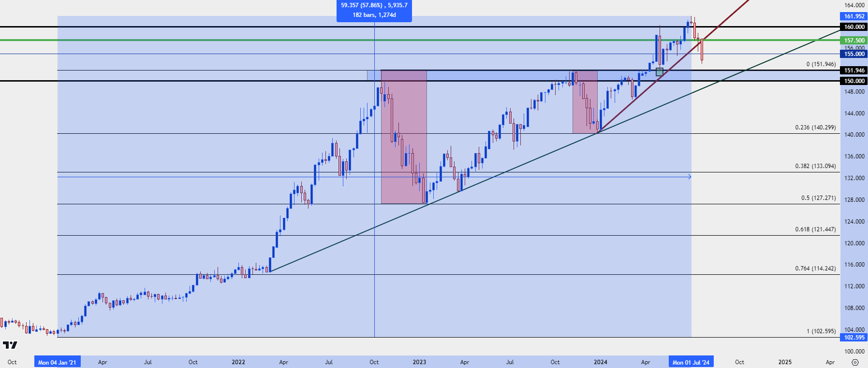Click the price range measurement tooltip

point(374,11)
